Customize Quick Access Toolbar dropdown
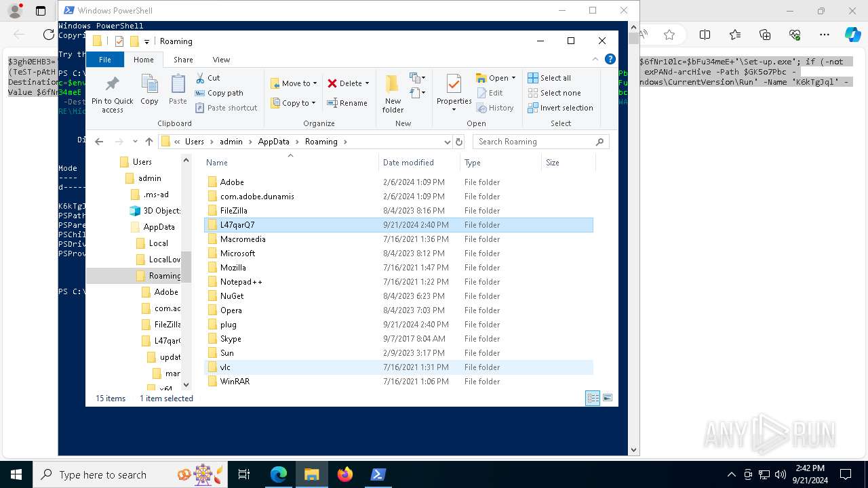The width and height of the screenshot is (868, 488). point(146,42)
